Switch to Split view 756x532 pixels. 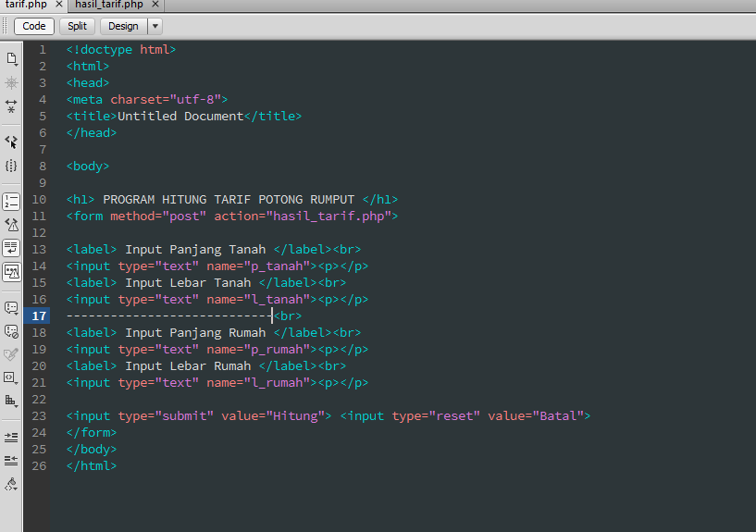[x=77, y=26]
